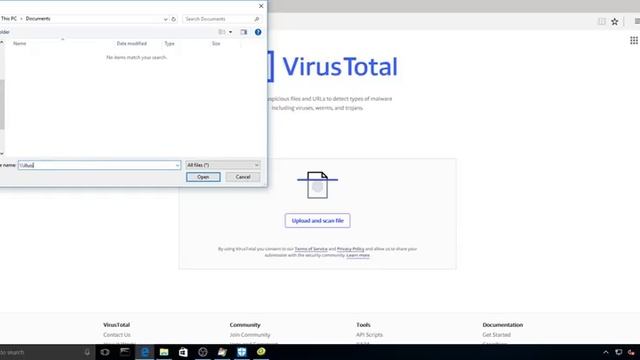The width and height of the screenshot is (640, 360).
Task: Open the VirusTotal apps grid icon
Action: pyautogui.click(x=634, y=40)
